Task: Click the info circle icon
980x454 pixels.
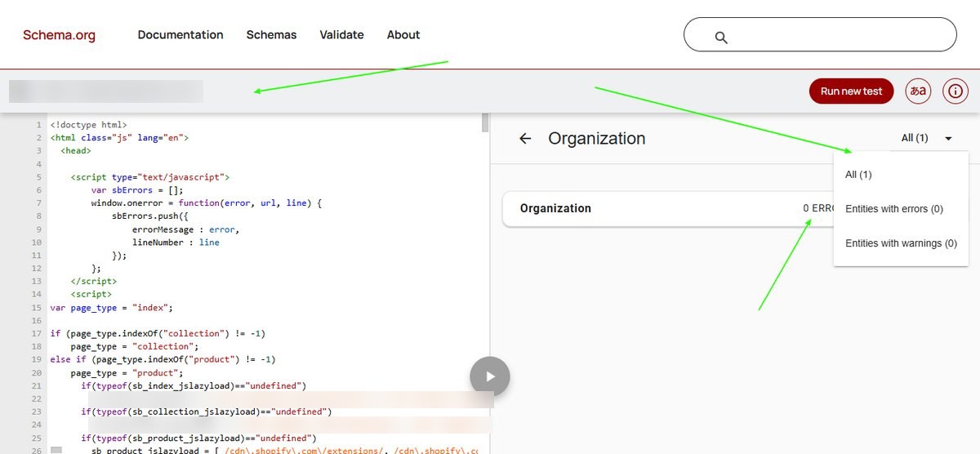Action: tap(955, 91)
